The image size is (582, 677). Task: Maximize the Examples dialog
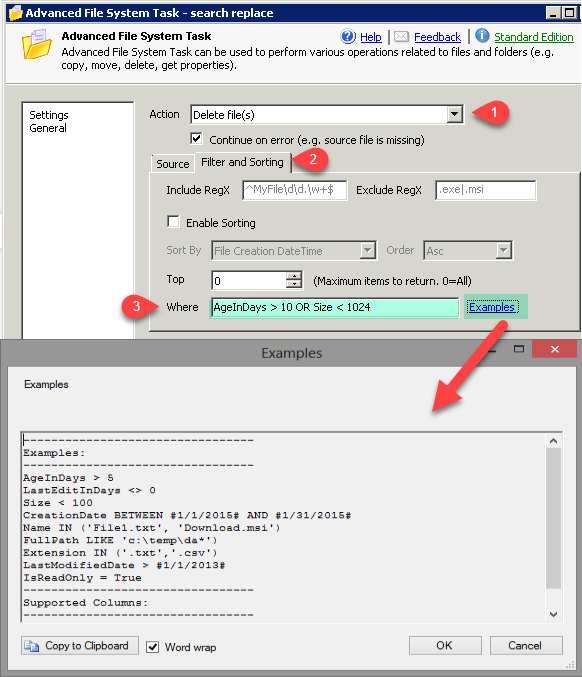click(519, 349)
